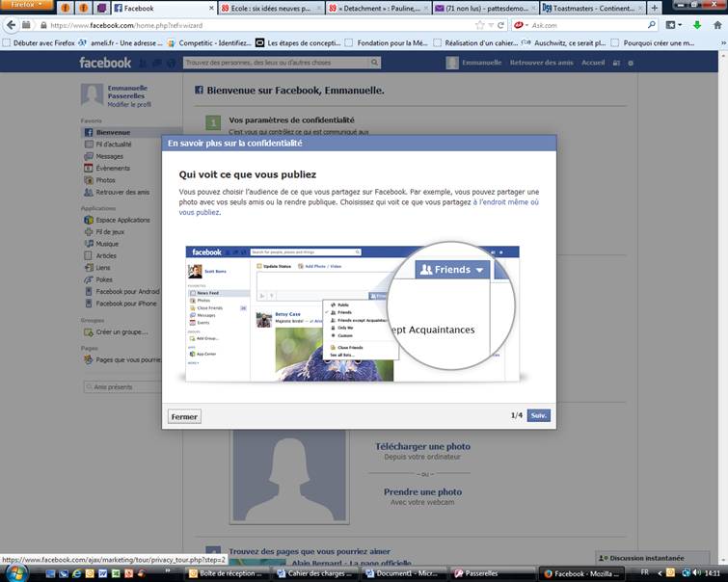Viewport: 728px width, 582px height.
Task: Open the Discussion instantanée chat bar
Action: pyautogui.click(x=653, y=558)
